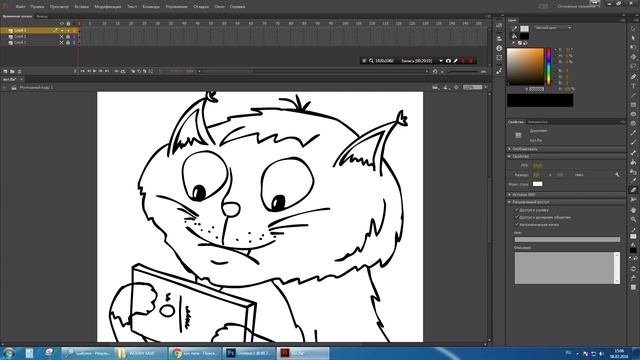Uncheck the third accessibility checkbox

click(516, 224)
